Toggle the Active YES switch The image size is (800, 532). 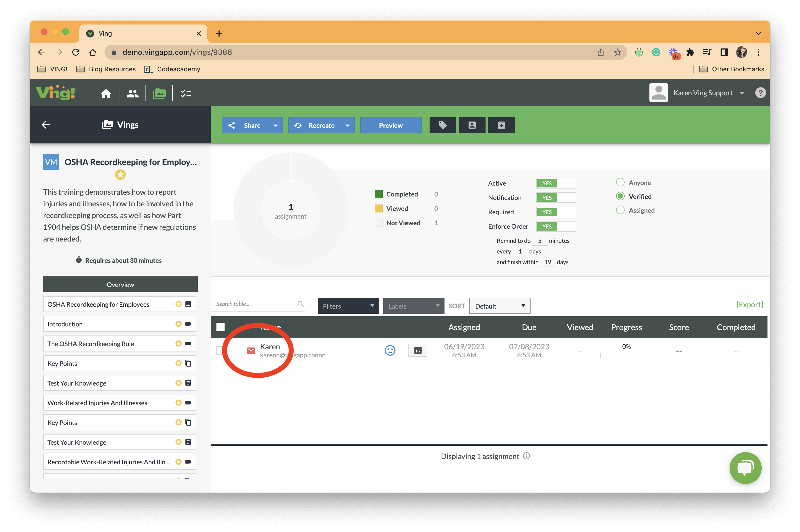tap(556, 183)
